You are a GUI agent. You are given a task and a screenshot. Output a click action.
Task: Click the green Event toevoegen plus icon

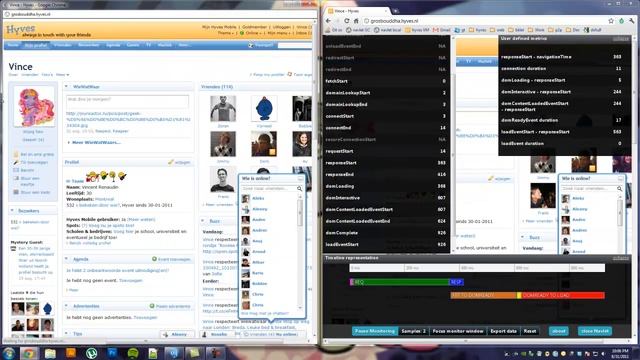tap(154, 259)
